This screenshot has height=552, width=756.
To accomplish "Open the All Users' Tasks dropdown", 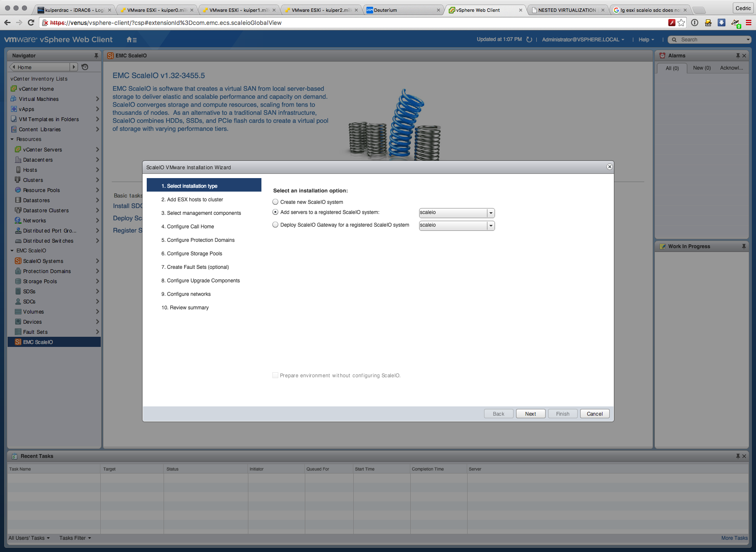I will pos(29,538).
